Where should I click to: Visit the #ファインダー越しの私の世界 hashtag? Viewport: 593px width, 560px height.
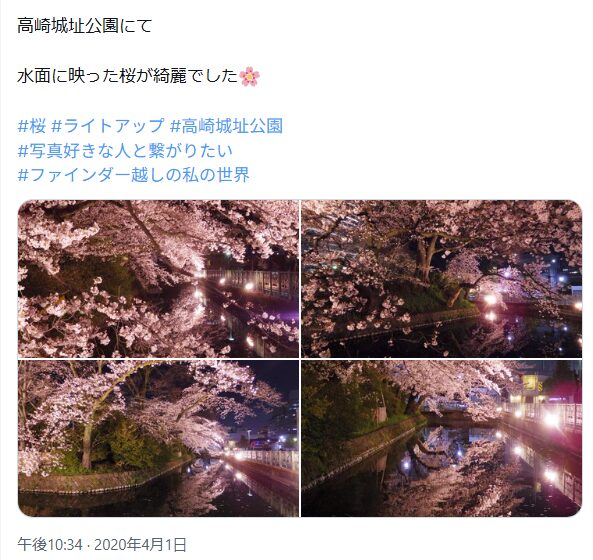click(134, 175)
